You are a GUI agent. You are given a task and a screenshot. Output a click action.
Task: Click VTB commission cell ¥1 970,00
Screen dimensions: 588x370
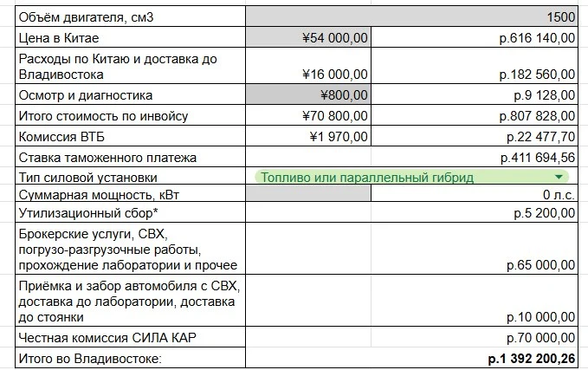click(308, 136)
